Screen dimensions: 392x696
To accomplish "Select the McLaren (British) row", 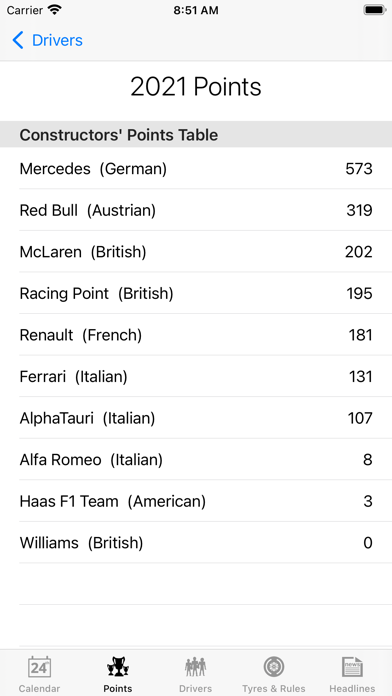I will pyautogui.click(x=196, y=252).
